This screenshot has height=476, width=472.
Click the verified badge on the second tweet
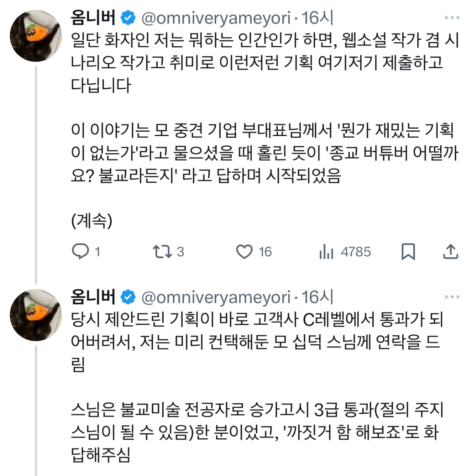[128, 297]
